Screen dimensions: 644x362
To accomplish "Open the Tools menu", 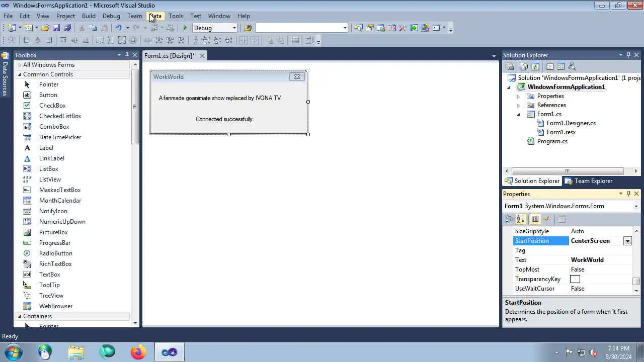I will (x=176, y=16).
